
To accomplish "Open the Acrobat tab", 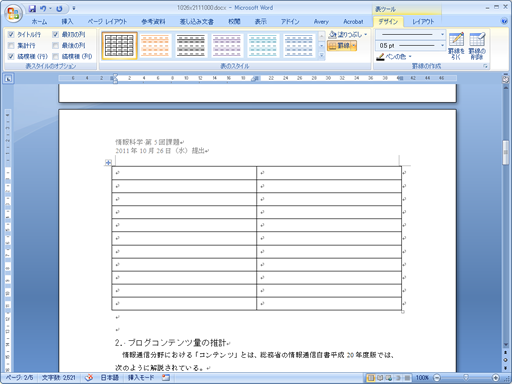I will point(353,22).
